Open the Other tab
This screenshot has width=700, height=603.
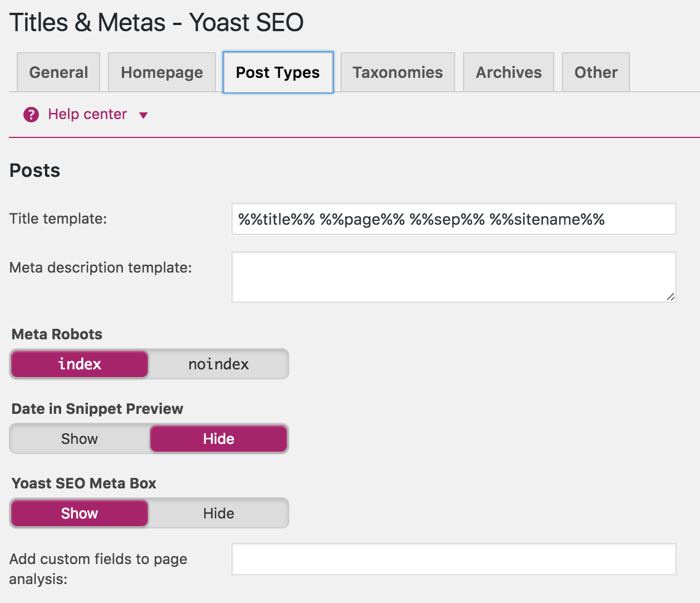point(596,72)
